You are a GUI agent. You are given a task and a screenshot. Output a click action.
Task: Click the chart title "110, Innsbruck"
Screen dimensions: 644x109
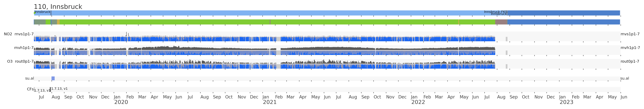click(x=58, y=7)
